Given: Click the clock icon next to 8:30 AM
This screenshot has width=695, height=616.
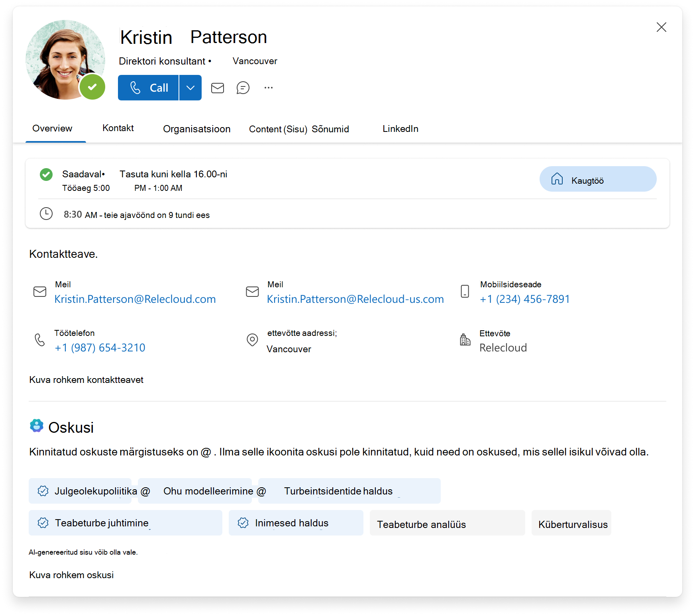Looking at the screenshot, I should click(46, 214).
